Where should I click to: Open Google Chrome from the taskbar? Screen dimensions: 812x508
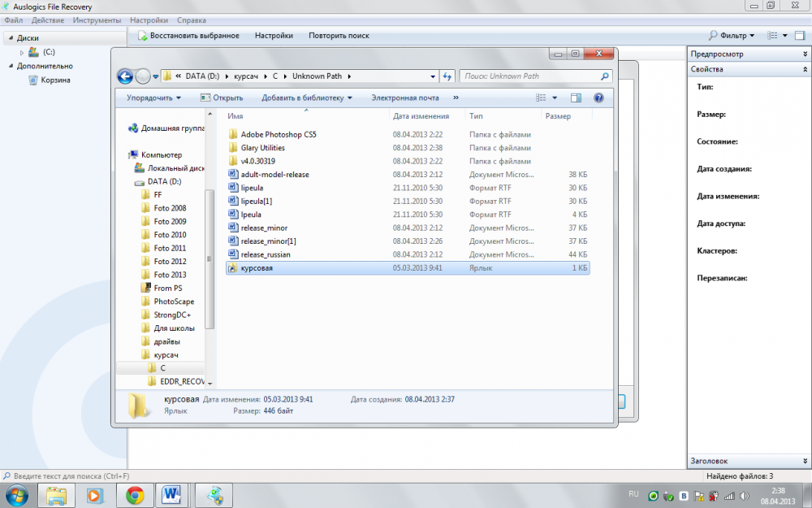(x=135, y=496)
